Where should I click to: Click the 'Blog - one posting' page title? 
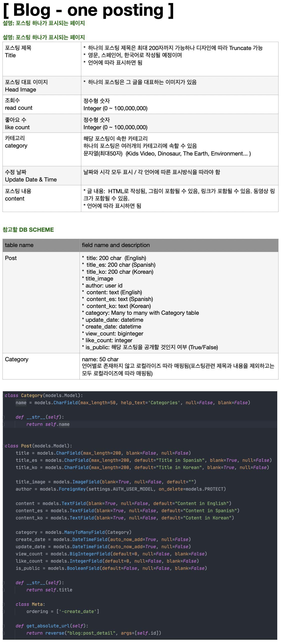coord(88,10)
